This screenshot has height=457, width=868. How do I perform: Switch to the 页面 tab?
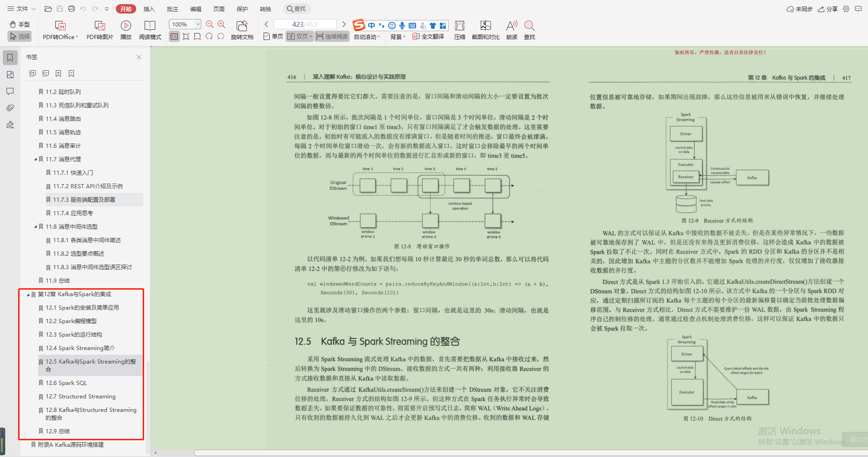(219, 9)
